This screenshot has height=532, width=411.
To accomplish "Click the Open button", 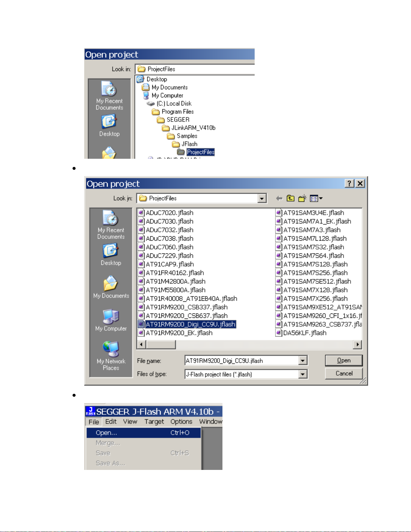I will click(344, 360).
